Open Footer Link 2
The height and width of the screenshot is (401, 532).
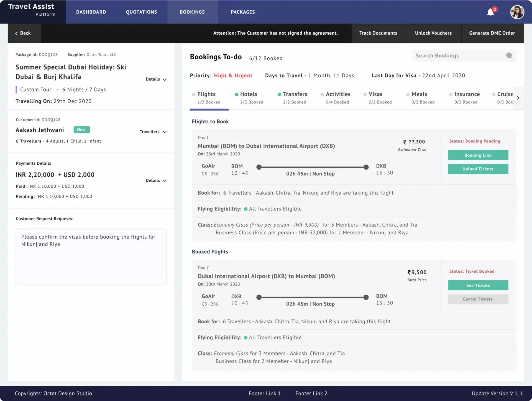311,393
